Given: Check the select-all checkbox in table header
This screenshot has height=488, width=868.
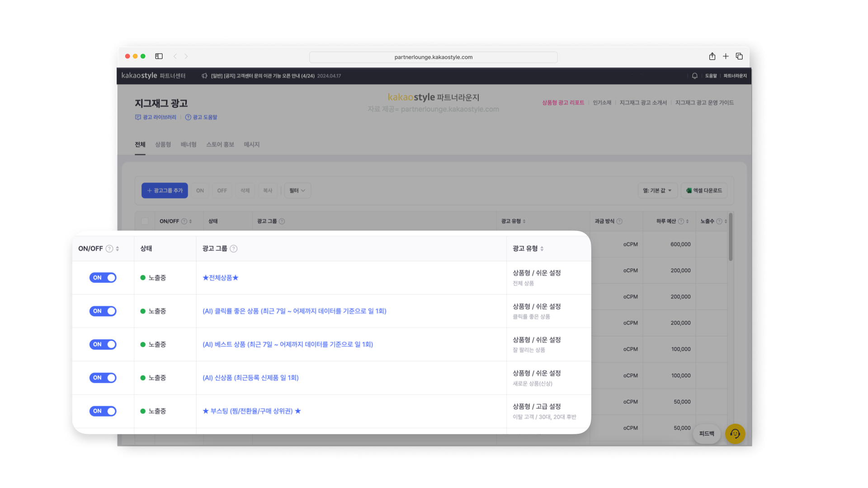Looking at the screenshot, I should (145, 221).
